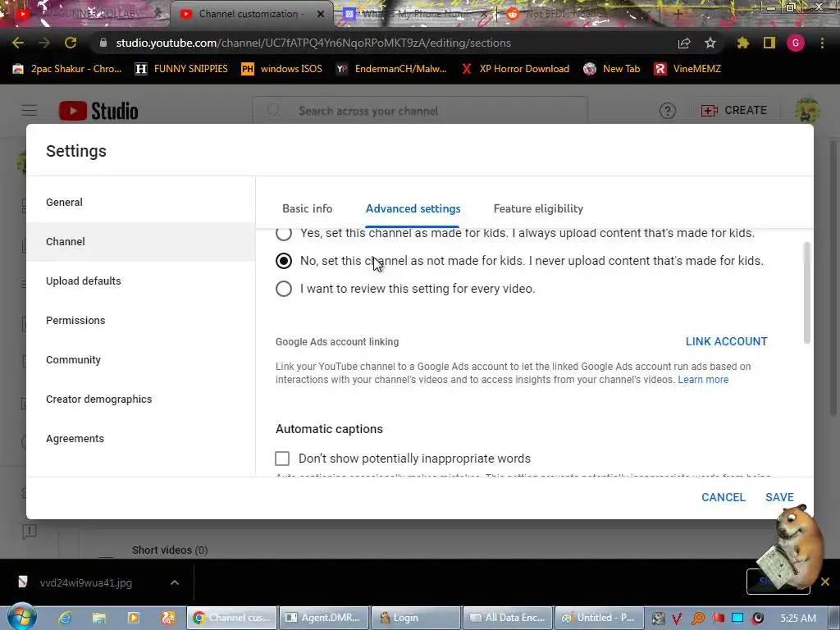Expand the vvd24wi9wua41.jpg download options chevron
This screenshot has width=840, height=630.
175,582
